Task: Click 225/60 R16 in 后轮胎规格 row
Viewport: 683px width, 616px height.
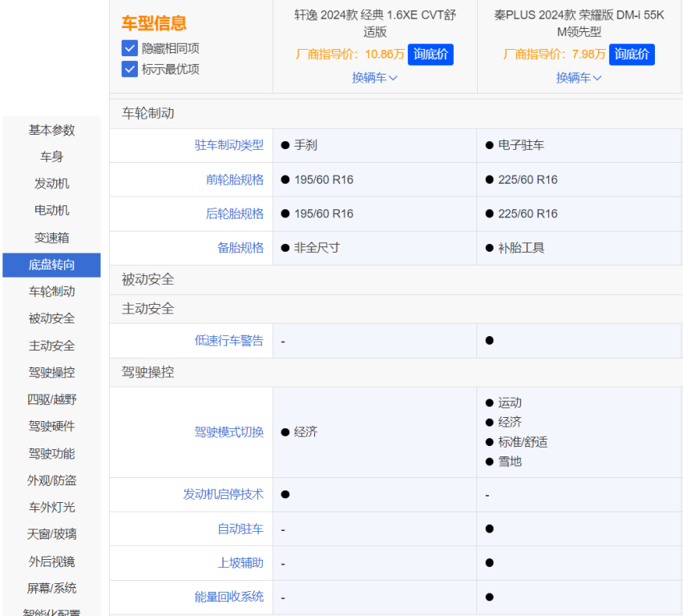Action: pyautogui.click(x=527, y=213)
